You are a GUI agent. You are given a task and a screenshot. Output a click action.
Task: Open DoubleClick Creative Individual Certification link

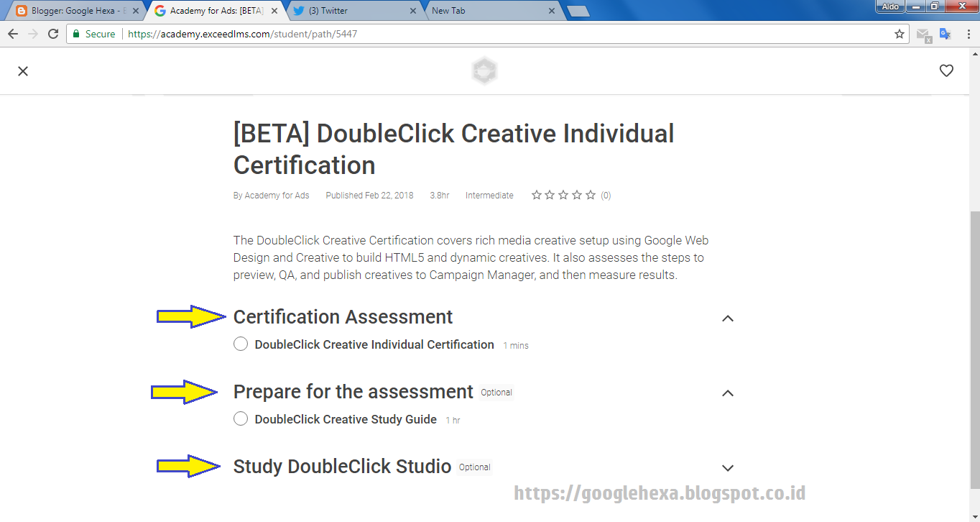[374, 344]
